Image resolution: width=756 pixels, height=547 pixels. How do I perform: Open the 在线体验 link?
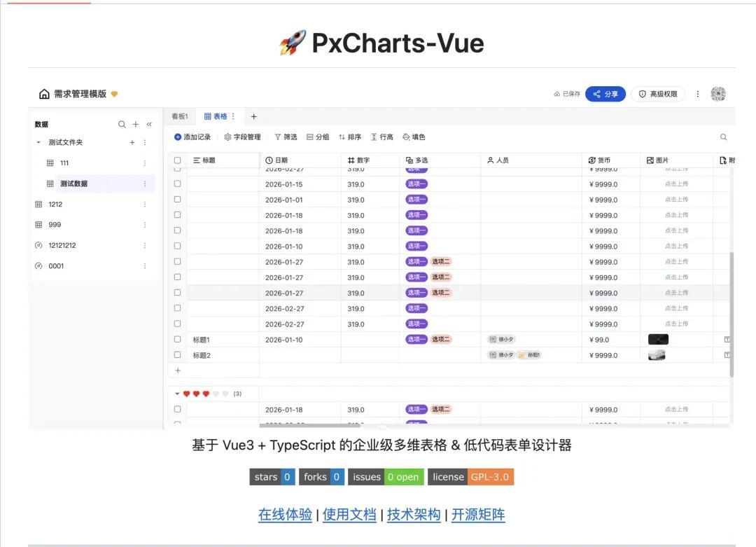point(285,515)
